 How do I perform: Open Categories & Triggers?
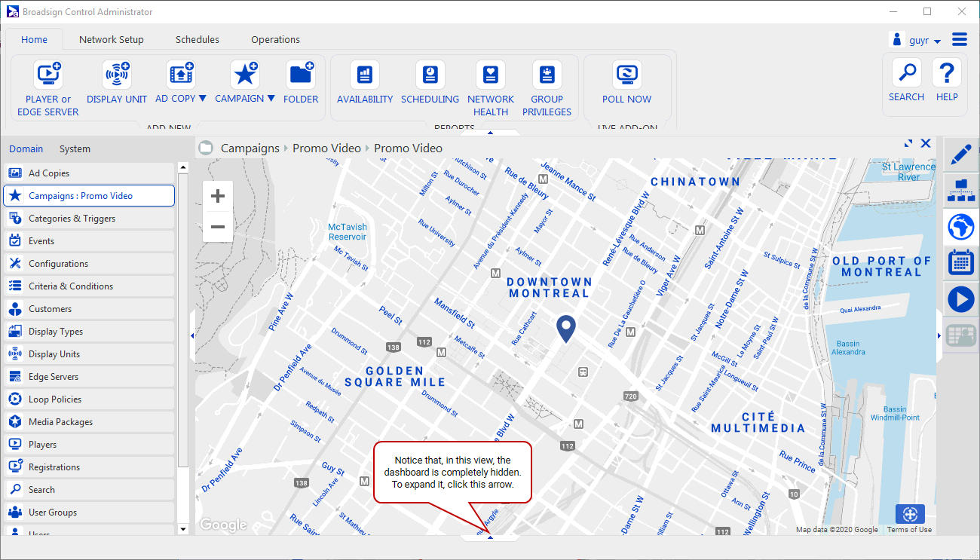89,219
